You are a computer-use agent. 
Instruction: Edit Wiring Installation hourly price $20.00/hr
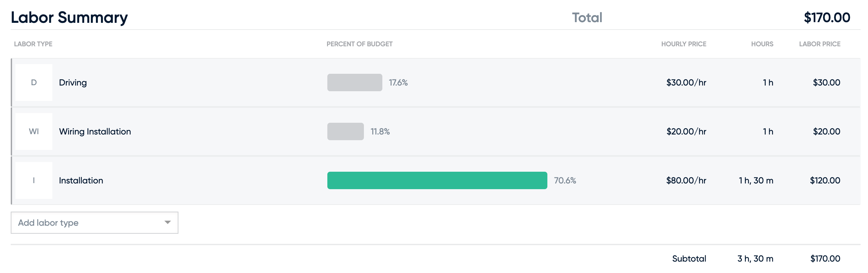tap(686, 131)
